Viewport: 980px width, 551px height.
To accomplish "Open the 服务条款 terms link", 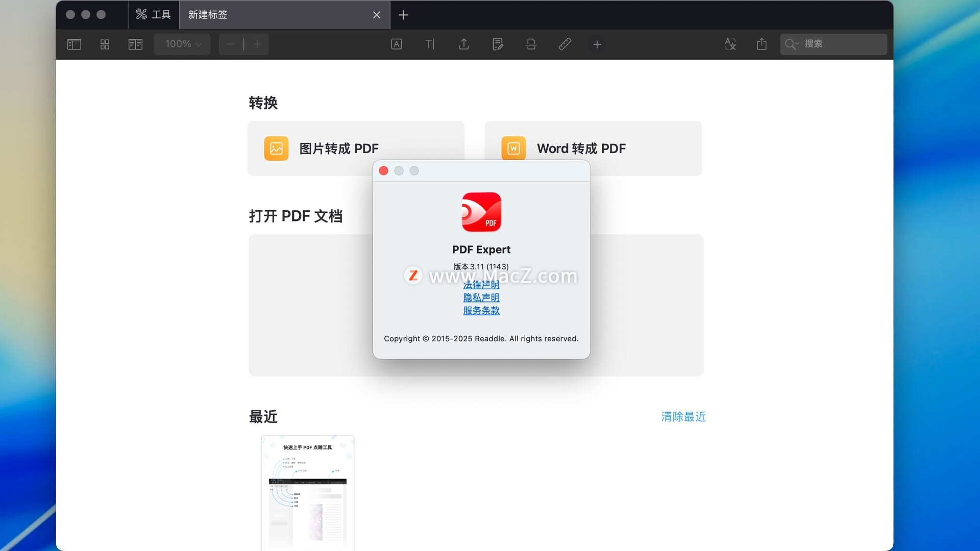I will tap(481, 311).
